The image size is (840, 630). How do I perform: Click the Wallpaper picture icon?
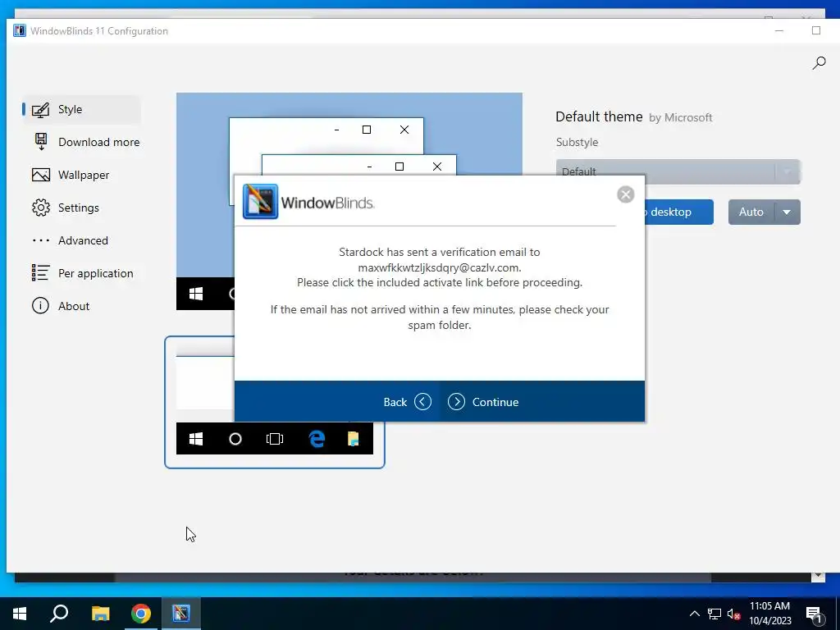[x=41, y=175]
